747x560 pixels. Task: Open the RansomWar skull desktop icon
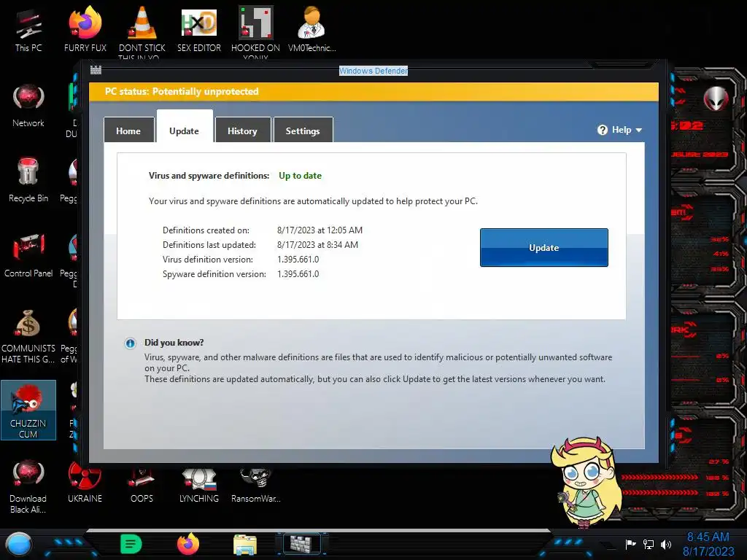point(255,484)
